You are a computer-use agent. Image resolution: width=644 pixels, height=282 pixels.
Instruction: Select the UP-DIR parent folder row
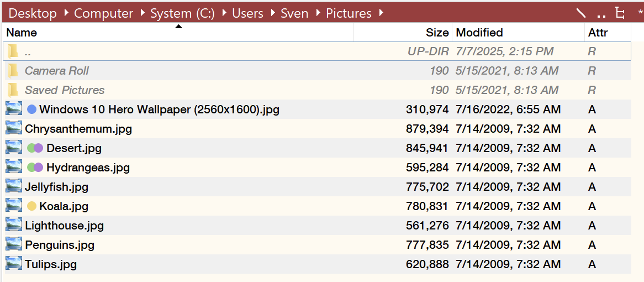click(317, 51)
